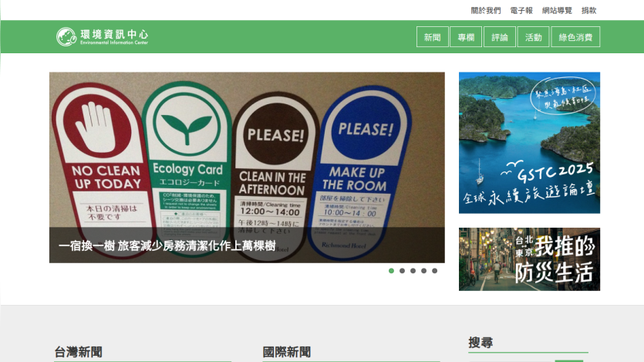This screenshot has height=362, width=644.
Task: Select the first carousel dot indicator
Action: coord(391,271)
